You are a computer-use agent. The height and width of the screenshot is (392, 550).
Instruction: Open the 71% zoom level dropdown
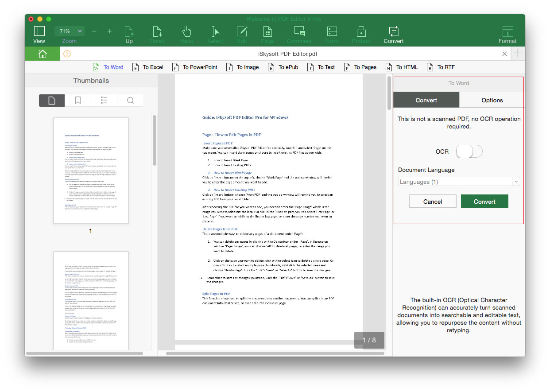coord(69,31)
